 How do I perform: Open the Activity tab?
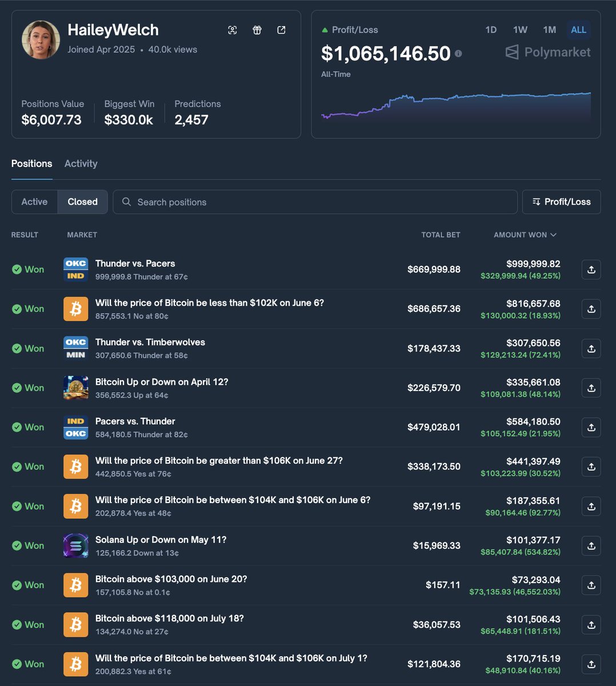tap(81, 163)
